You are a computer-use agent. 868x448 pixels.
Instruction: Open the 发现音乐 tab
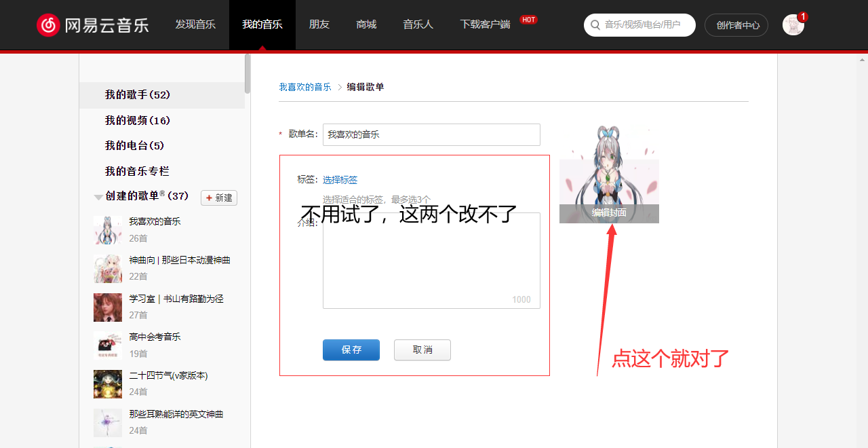[x=195, y=25]
